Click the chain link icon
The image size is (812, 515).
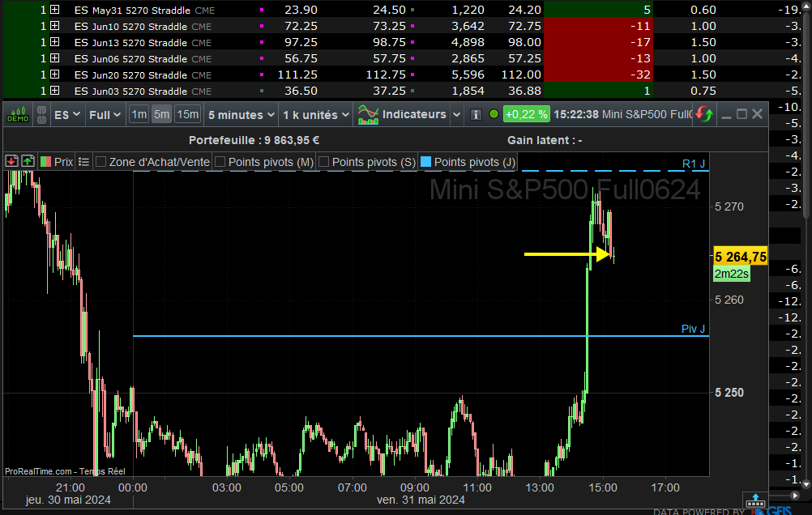point(42,114)
